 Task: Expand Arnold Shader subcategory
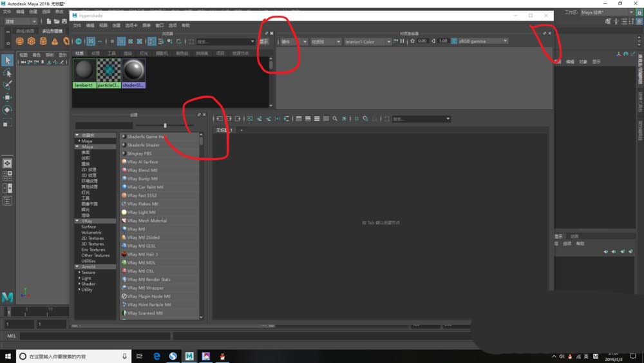[79, 284]
